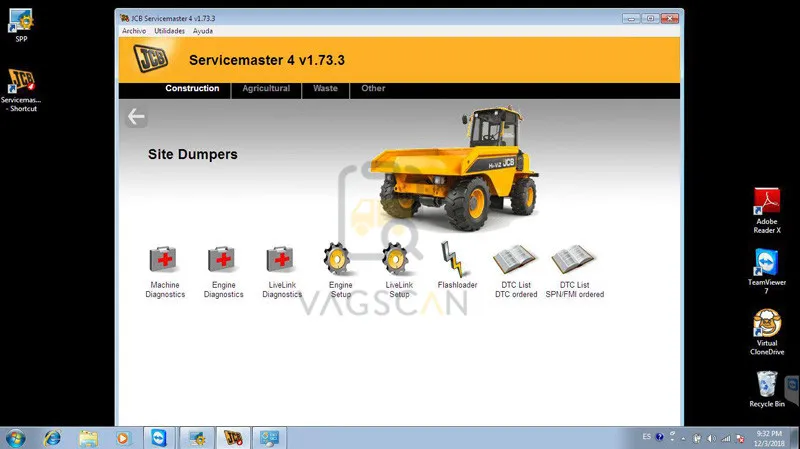Viewport: 800px width, 449px height.
Task: Select the SPP desktop shortcut
Action: pos(21,25)
